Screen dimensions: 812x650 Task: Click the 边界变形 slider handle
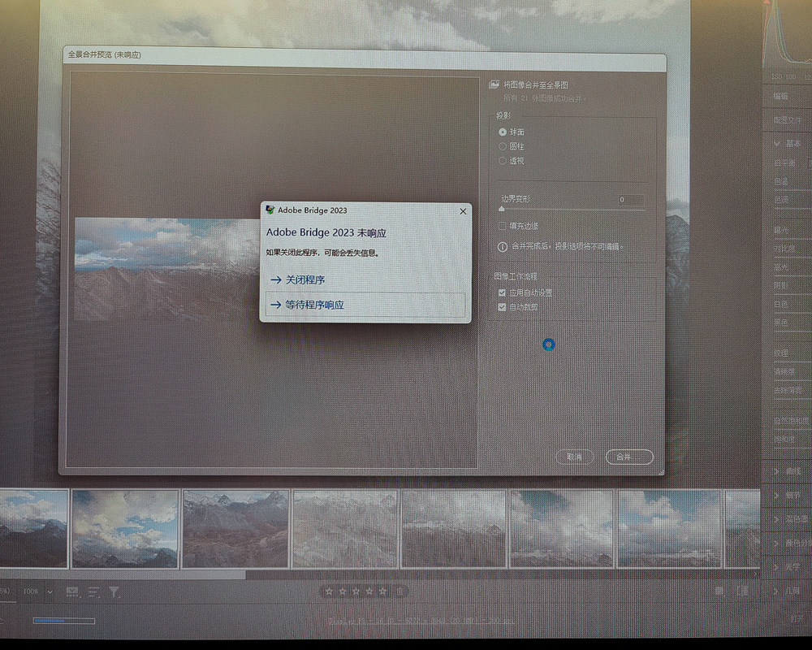coord(501,209)
